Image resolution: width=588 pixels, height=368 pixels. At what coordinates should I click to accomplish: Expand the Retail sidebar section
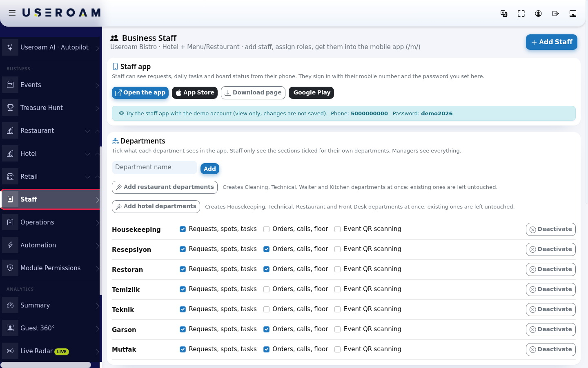(51, 177)
